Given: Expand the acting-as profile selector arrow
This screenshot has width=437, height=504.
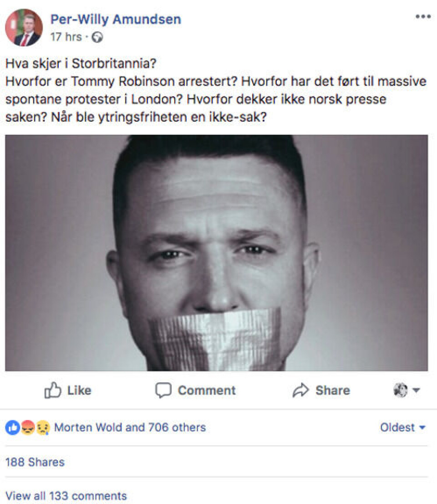Looking at the screenshot, I should [x=416, y=391].
